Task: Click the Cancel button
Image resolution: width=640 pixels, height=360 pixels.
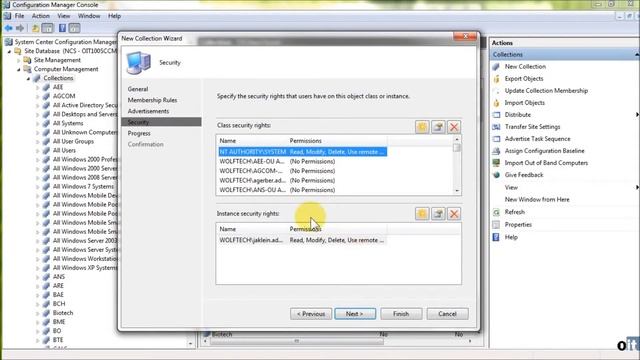Action: [447, 314]
